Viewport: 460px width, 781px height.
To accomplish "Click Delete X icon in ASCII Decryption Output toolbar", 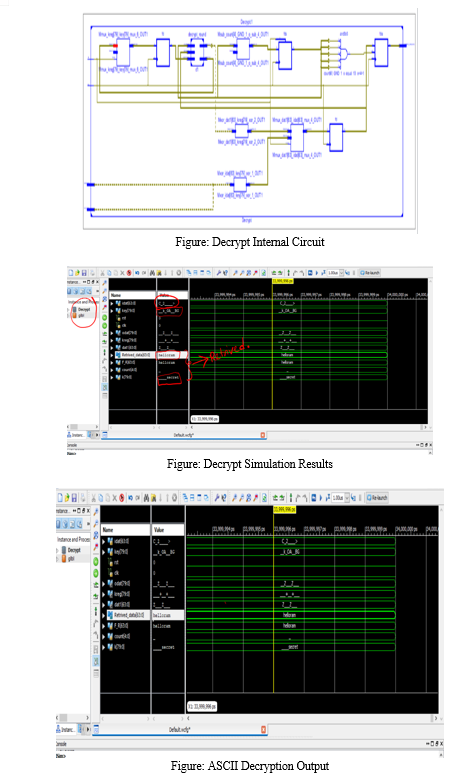I will (x=115, y=498).
